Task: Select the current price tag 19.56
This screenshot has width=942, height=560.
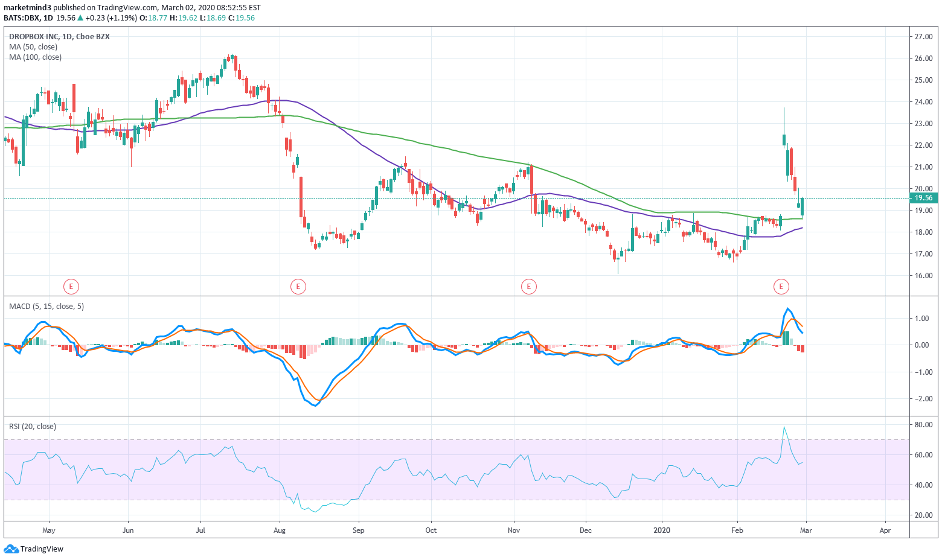Action: coord(923,198)
